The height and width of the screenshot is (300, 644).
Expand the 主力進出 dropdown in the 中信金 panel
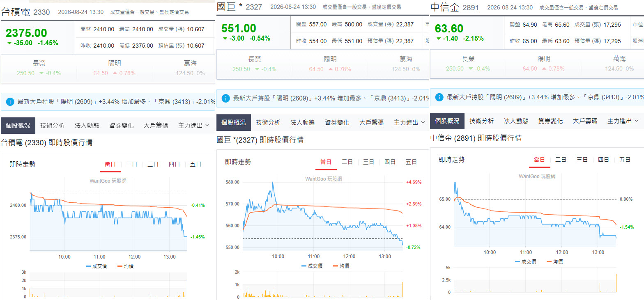(x=623, y=121)
